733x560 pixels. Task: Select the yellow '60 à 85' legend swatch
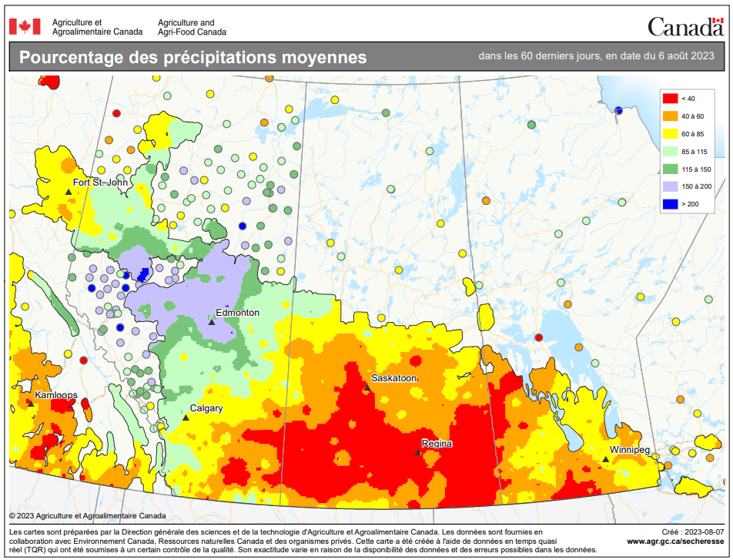(670, 134)
